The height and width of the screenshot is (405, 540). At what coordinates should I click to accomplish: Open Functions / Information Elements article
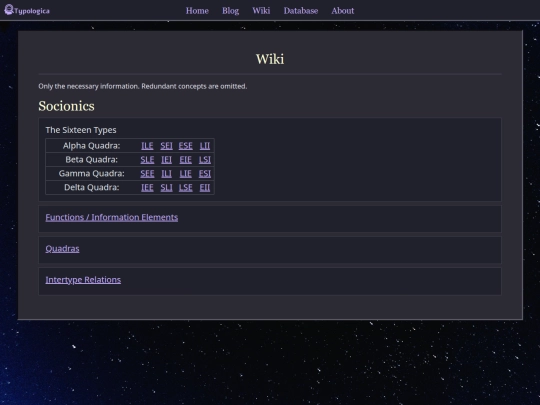click(x=112, y=217)
